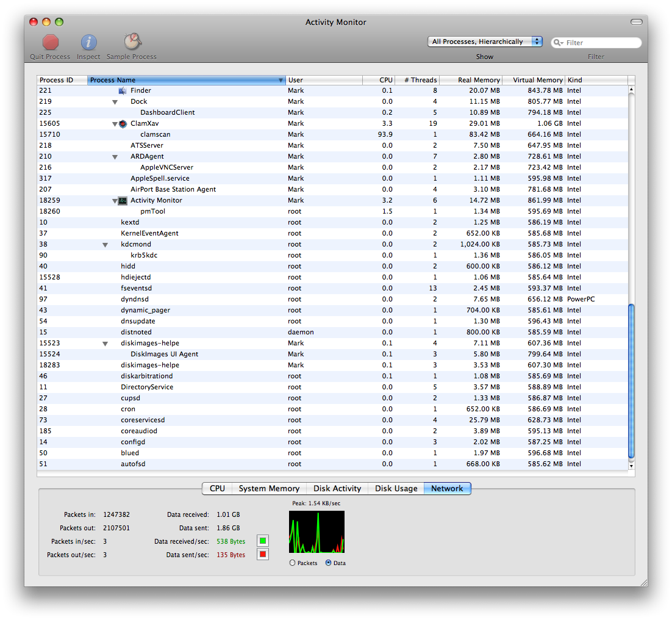This screenshot has width=672, height=620.
Task: Select the clamscan process row
Action: point(332,134)
